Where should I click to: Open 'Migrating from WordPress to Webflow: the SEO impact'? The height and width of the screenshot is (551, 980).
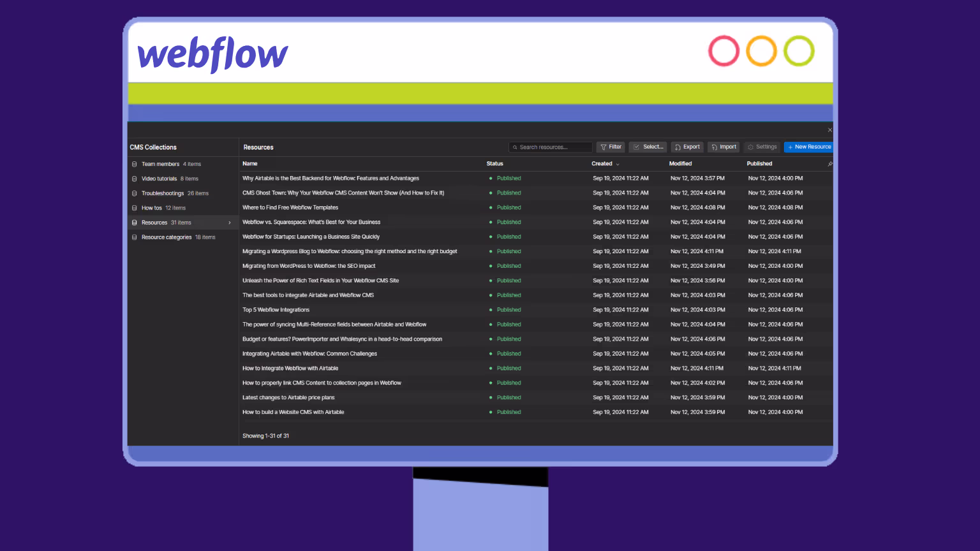pos(309,267)
